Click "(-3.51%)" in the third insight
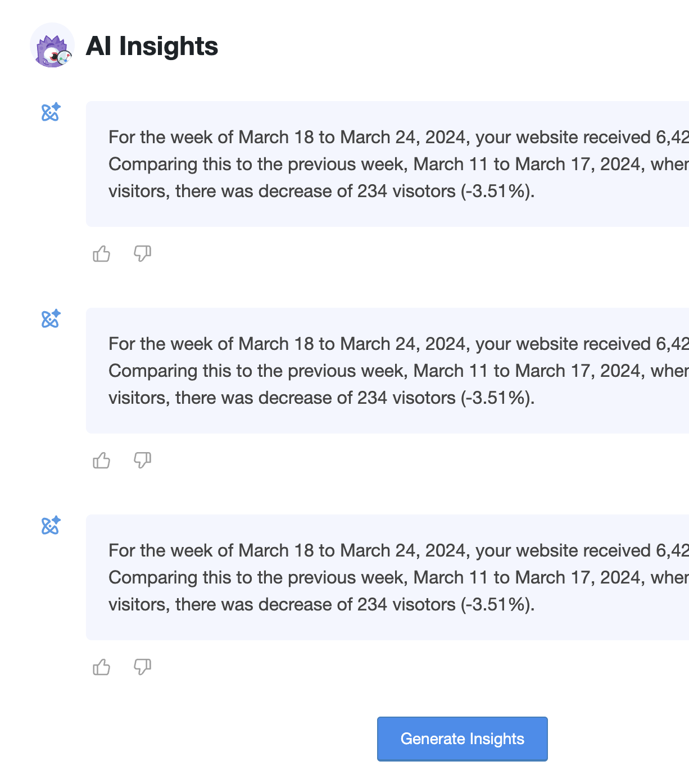Viewport: 689px width, 784px height. click(497, 605)
